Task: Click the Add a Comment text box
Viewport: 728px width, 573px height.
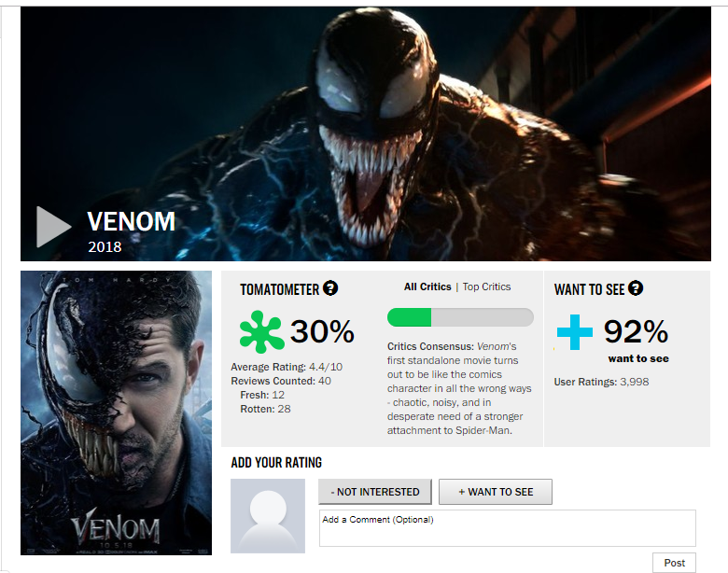Action: tap(508, 528)
